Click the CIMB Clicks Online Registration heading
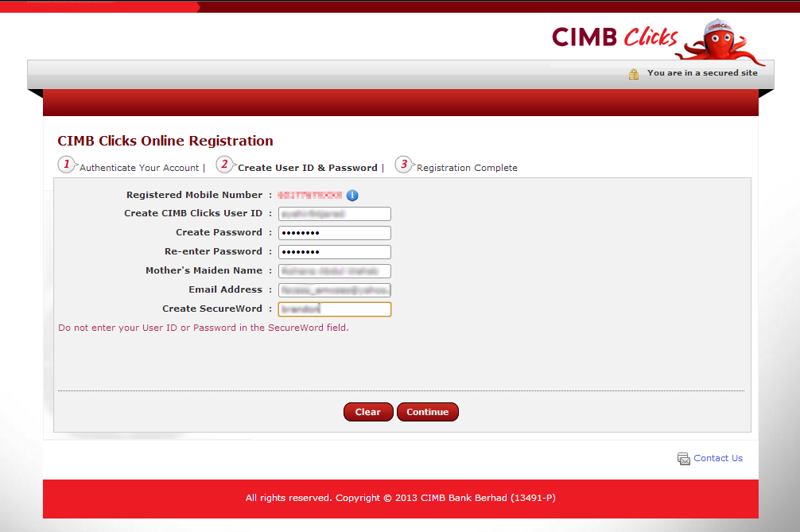The width and height of the screenshot is (800, 532). (x=165, y=141)
